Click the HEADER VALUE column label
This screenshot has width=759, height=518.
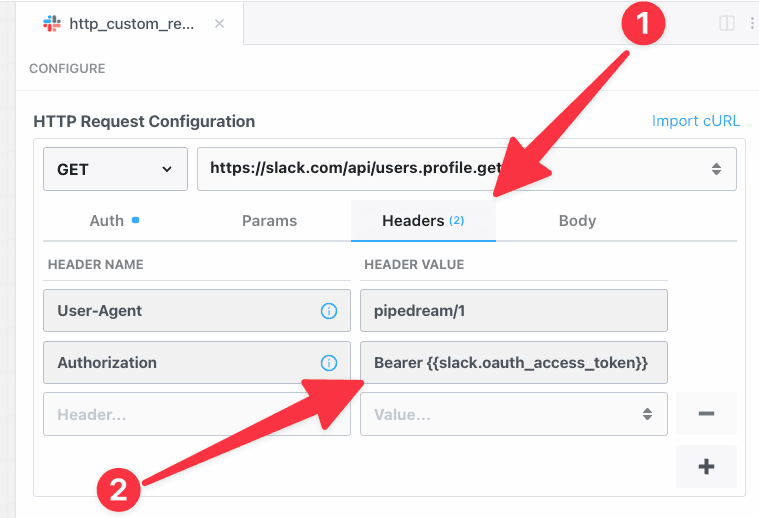coord(414,264)
